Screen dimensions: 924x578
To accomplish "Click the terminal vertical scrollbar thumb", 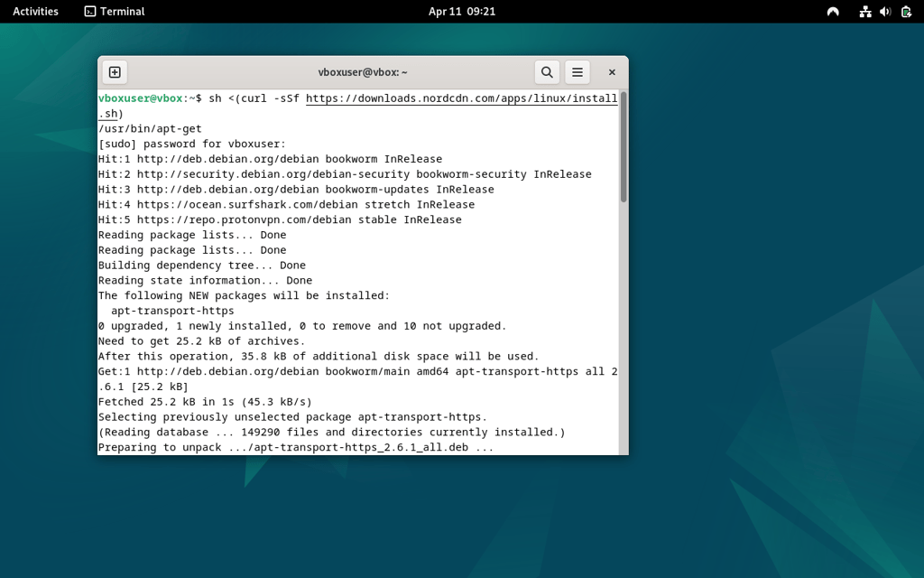I will coord(624,147).
